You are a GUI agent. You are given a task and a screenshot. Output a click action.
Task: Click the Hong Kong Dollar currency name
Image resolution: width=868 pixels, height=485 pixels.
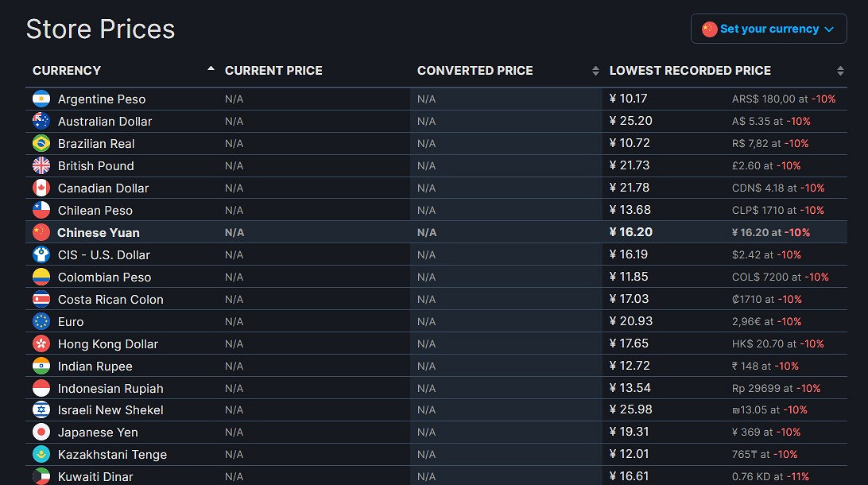108,344
